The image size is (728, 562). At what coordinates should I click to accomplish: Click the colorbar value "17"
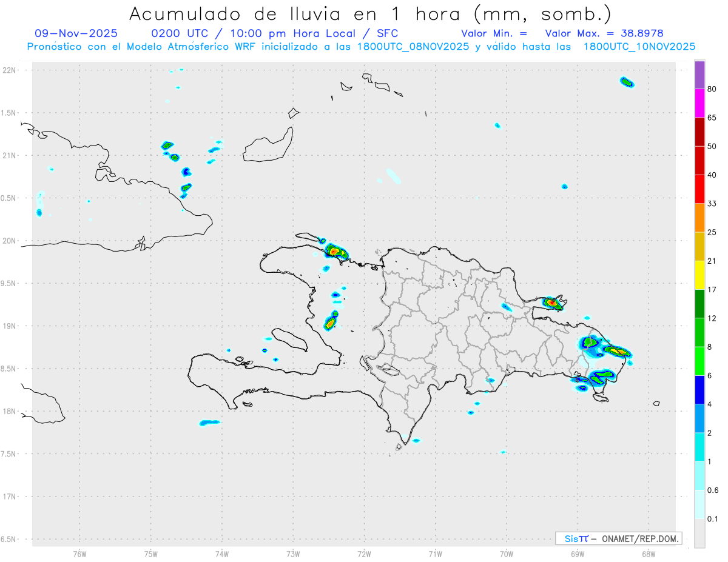(x=712, y=289)
